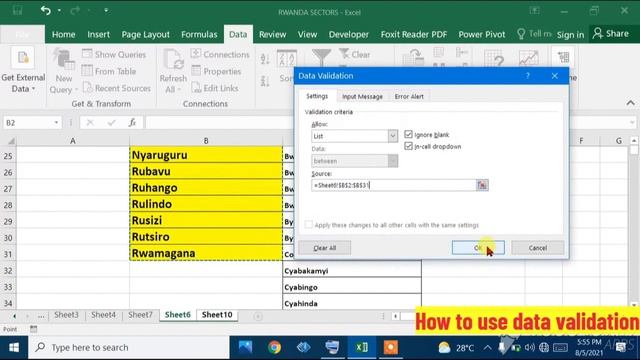Open the Connections command
Screen dimensions: 640x360
pyautogui.click(x=220, y=54)
